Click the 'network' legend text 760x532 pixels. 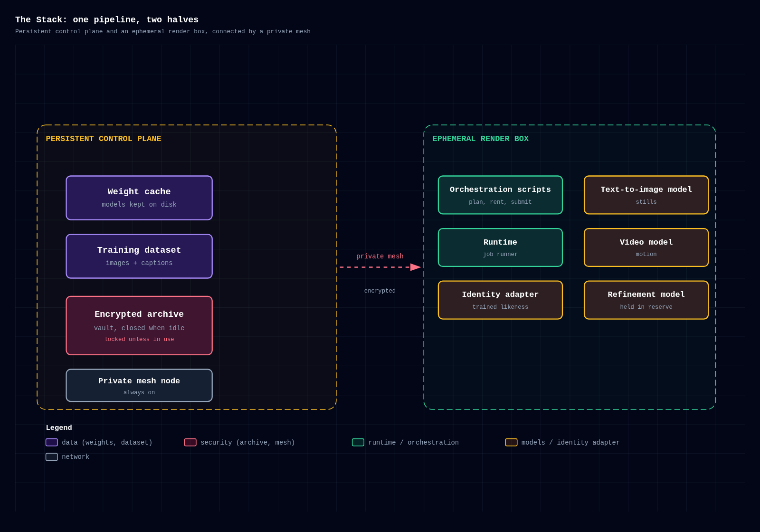pyautogui.click(x=76, y=457)
